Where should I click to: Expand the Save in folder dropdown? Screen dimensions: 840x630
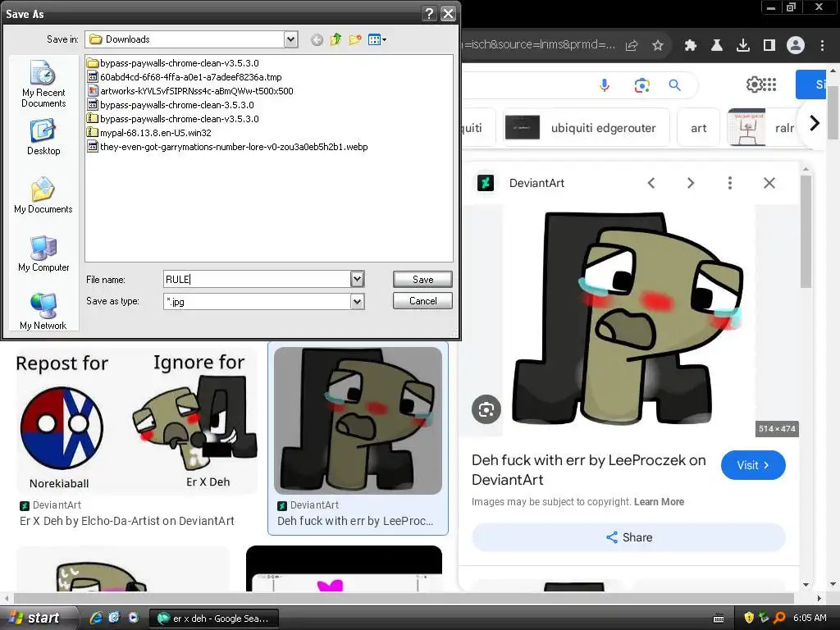coord(290,39)
